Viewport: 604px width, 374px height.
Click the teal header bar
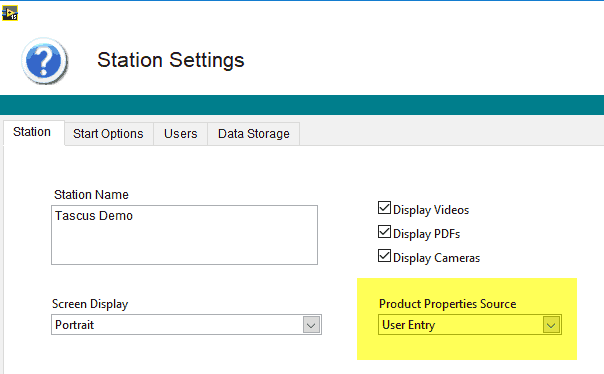tap(302, 105)
